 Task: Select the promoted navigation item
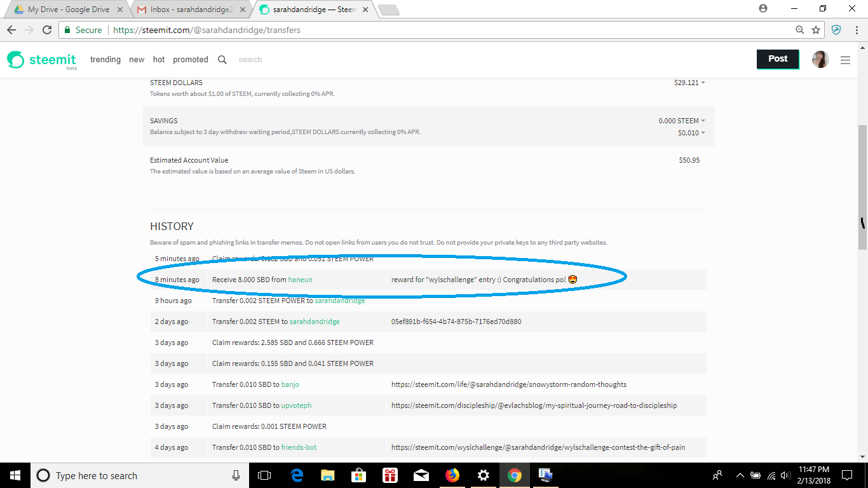[190, 59]
